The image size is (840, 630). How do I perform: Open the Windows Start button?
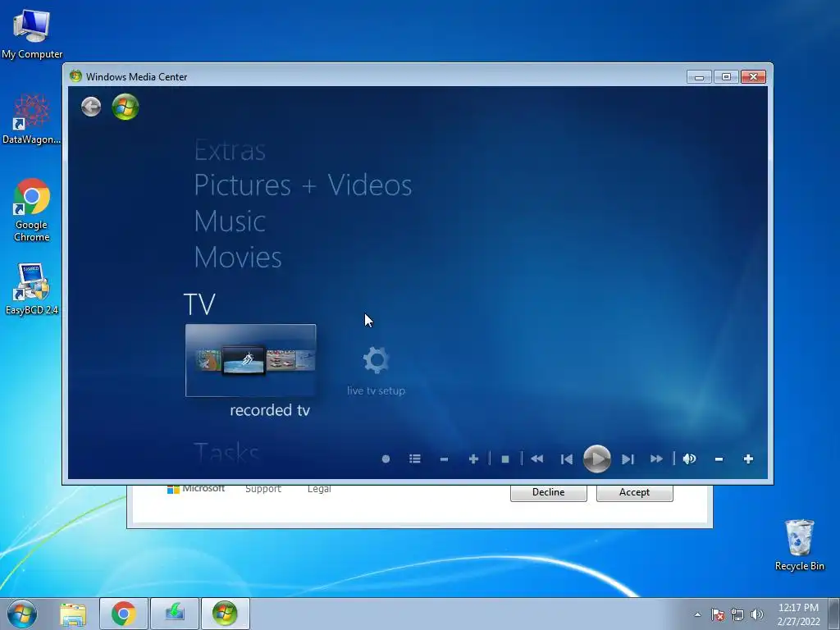22,614
